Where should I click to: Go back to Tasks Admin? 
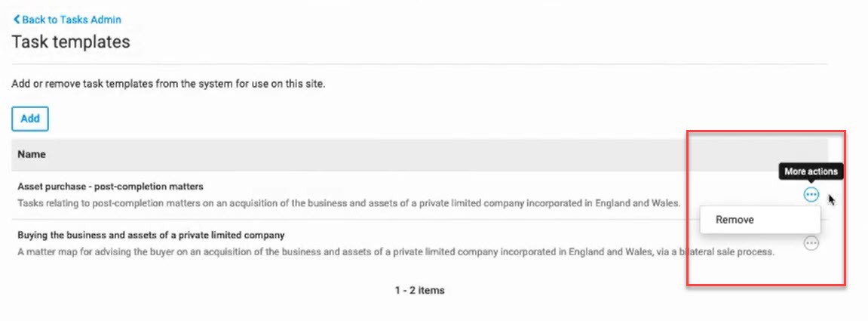click(x=71, y=20)
